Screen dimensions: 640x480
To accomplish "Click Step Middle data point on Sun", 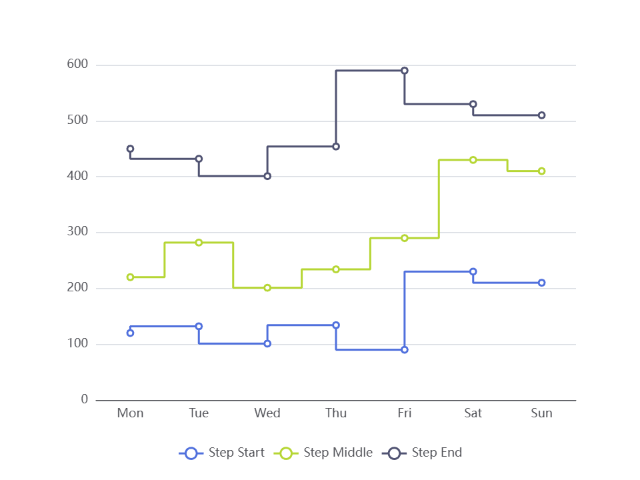I will pyautogui.click(x=542, y=171).
